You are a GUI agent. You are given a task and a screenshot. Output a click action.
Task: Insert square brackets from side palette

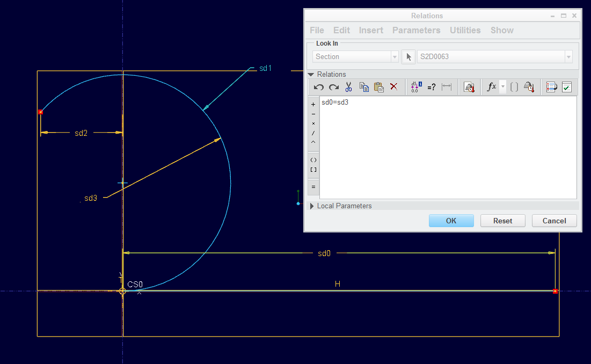coord(313,170)
